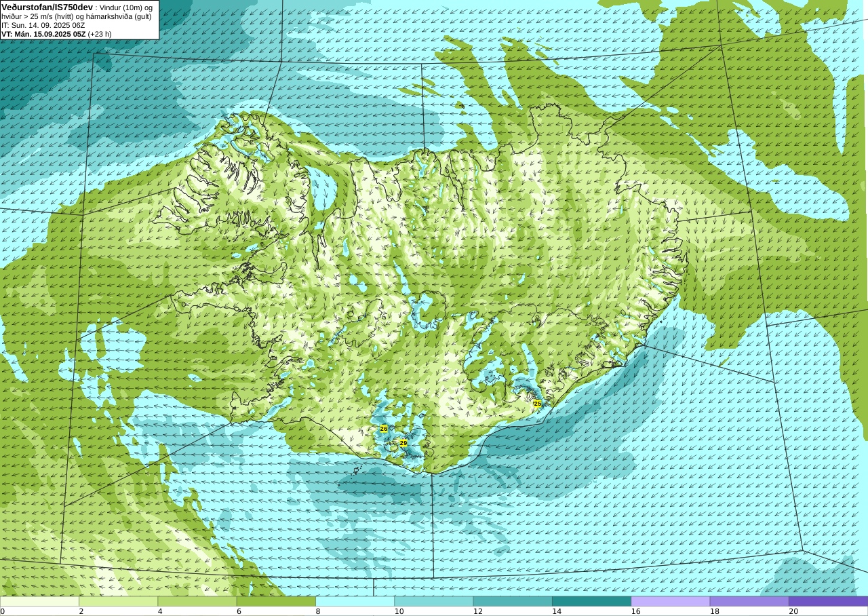Click the legend scale label '0'
868x616 pixels.
[2, 611]
